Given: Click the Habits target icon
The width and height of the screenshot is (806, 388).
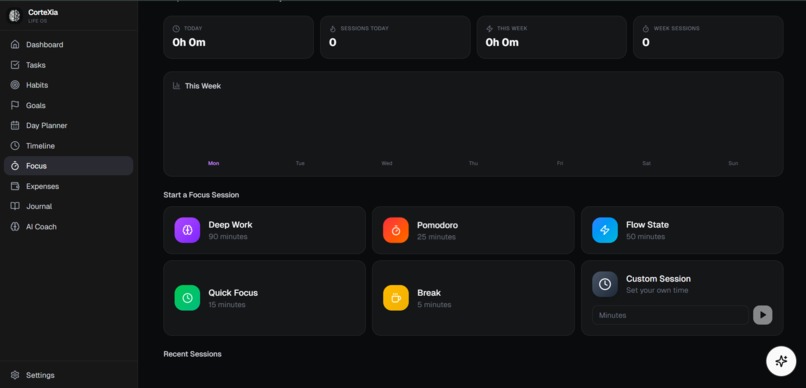Looking at the screenshot, I should tap(15, 85).
